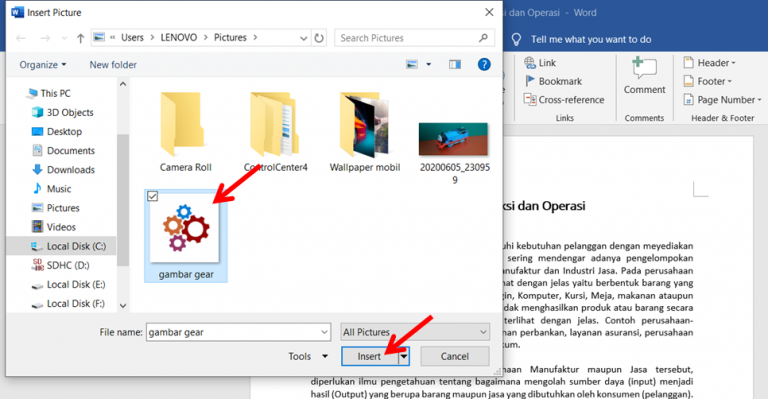Select the Camera Roll folder
The width and height of the screenshot is (768, 399).
[186, 132]
